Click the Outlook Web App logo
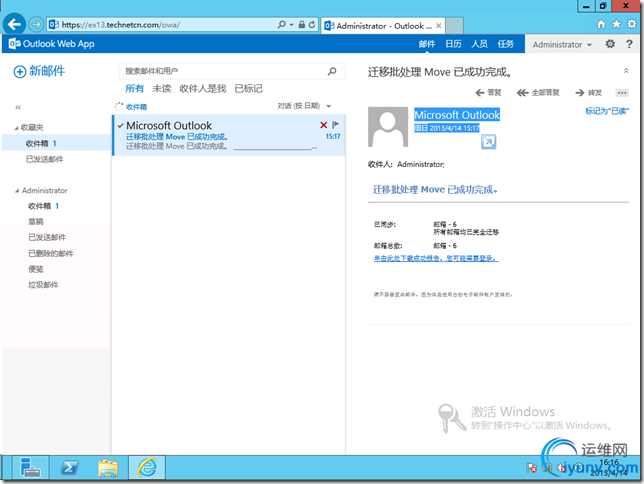This screenshot has width=644, height=484. 51,44
